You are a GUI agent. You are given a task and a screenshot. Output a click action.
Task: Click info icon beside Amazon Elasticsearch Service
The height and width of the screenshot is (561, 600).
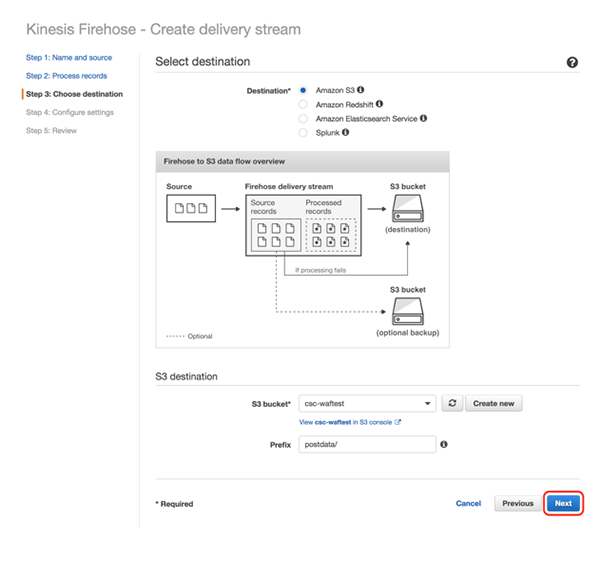pyautogui.click(x=424, y=118)
